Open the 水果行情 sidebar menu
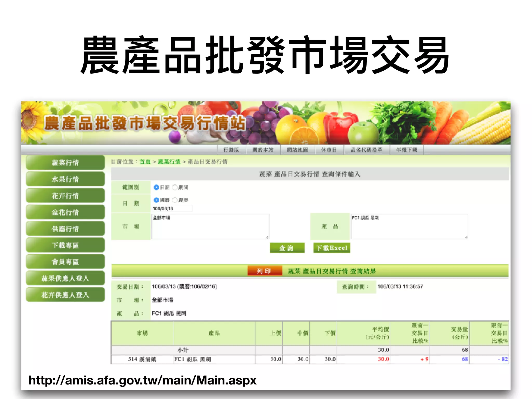The height and width of the screenshot is (399, 532). (x=65, y=179)
